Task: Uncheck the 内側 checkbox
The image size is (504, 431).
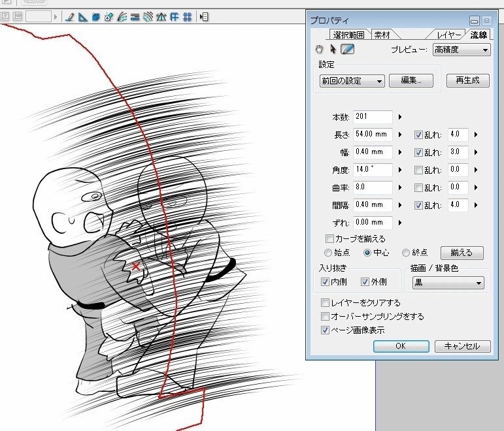Action: tap(325, 282)
